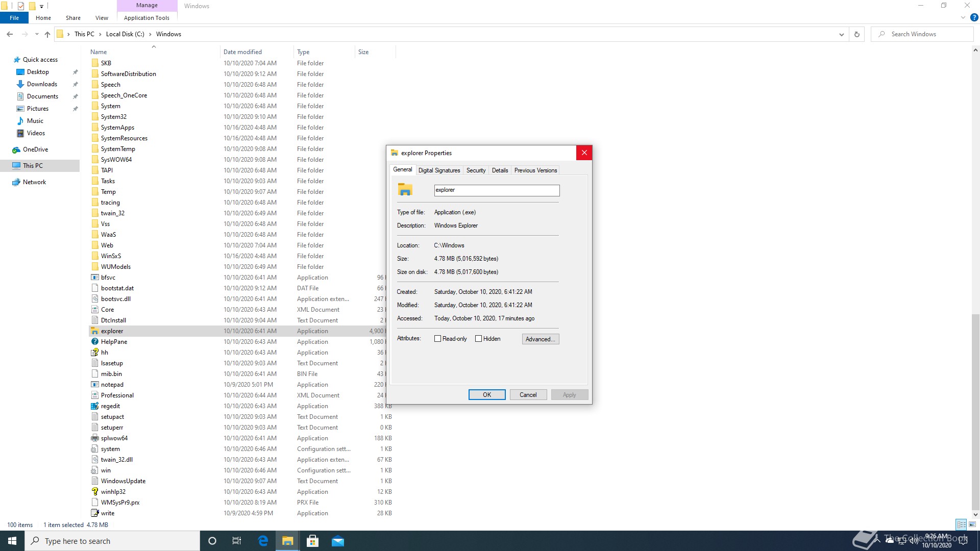Click the Advanced... attributes button
The image size is (980, 551).
[541, 339]
